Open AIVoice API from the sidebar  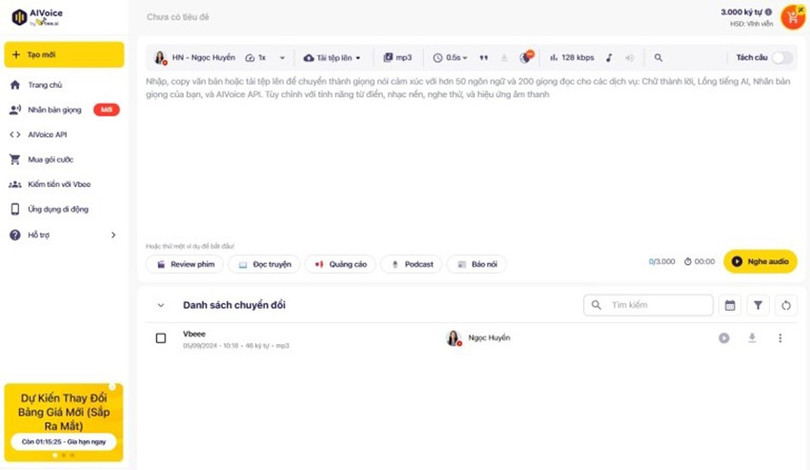click(47, 134)
